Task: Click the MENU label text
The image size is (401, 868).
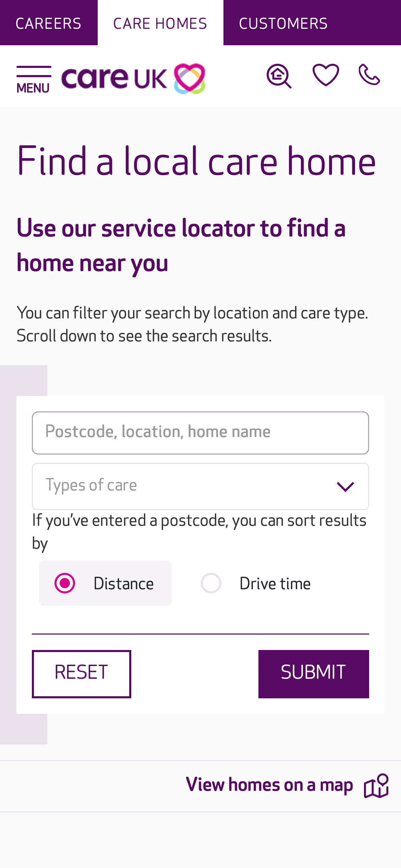Action: tap(33, 88)
